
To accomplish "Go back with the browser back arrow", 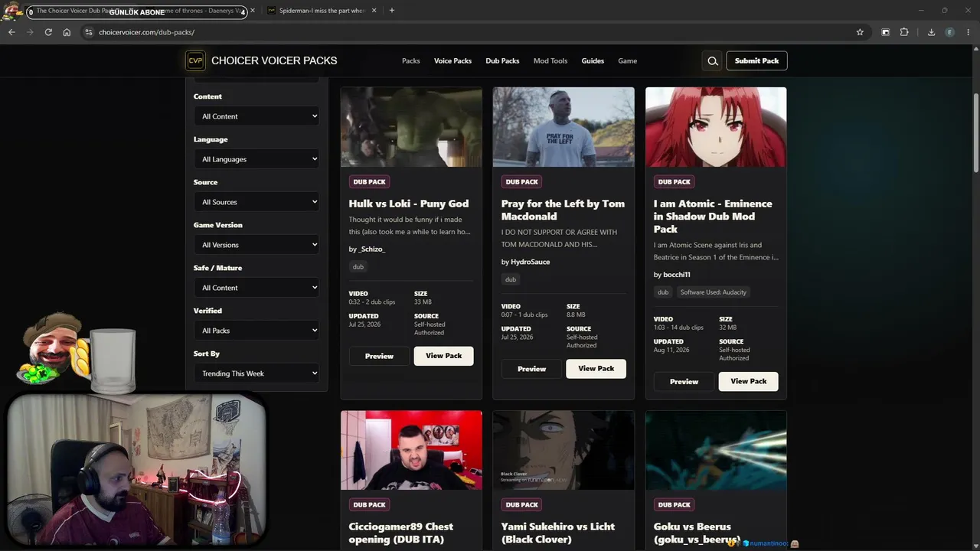I will pyautogui.click(x=11, y=32).
